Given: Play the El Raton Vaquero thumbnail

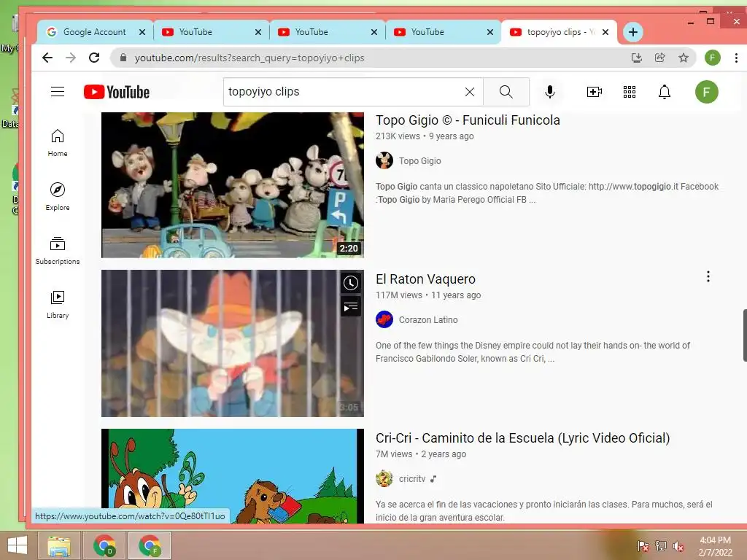Looking at the screenshot, I should [x=233, y=343].
